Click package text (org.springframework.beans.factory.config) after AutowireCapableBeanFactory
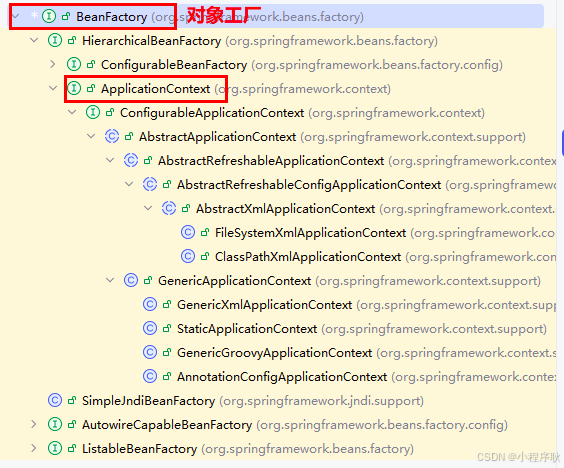Image resolution: width=564 pixels, height=468 pixels. (x=382, y=425)
